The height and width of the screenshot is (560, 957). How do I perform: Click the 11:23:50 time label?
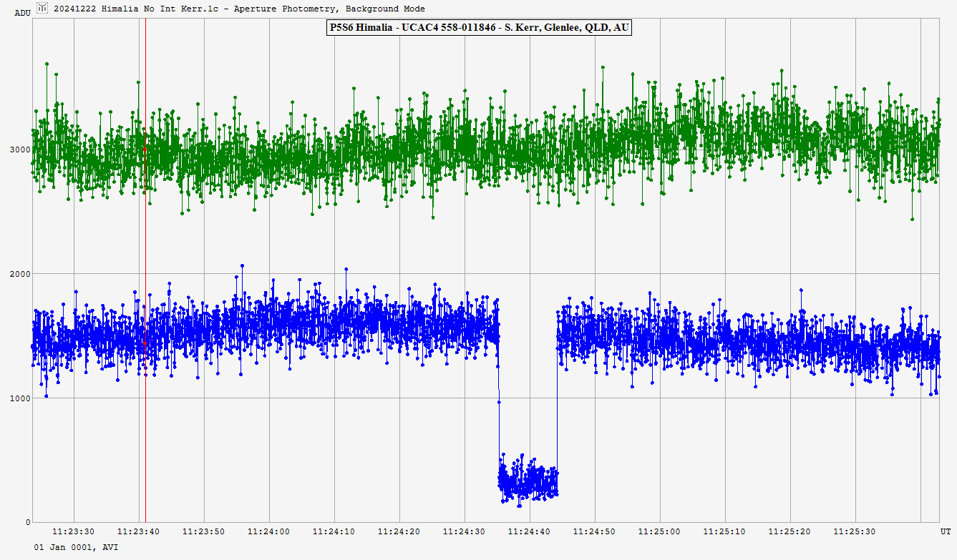click(x=205, y=531)
